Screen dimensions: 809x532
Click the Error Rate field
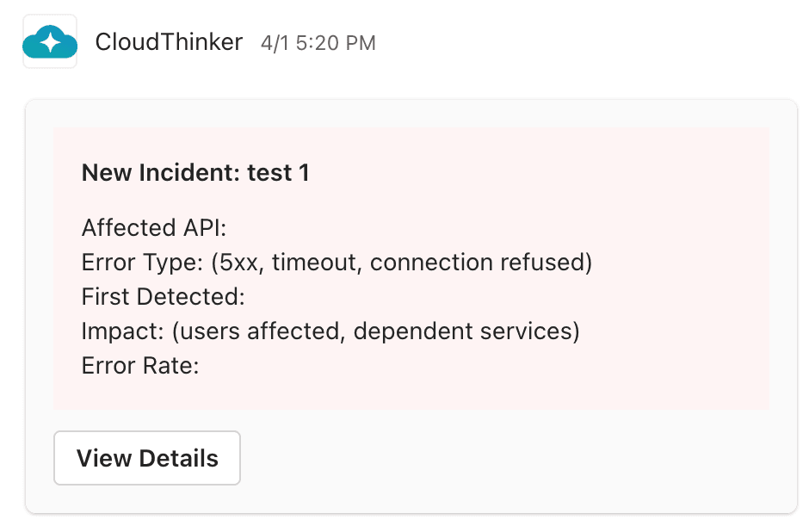140,365
